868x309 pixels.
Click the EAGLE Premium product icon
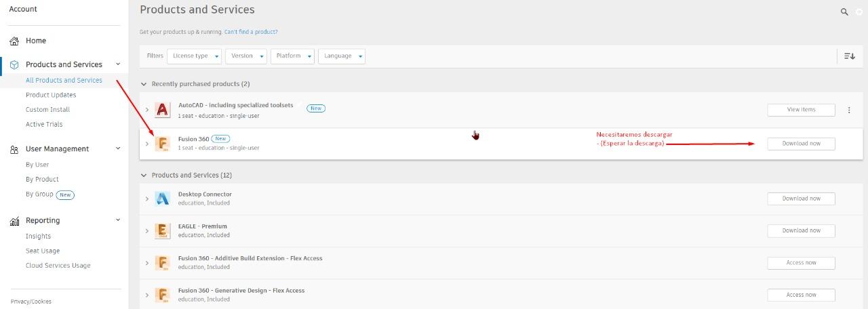[x=162, y=230]
